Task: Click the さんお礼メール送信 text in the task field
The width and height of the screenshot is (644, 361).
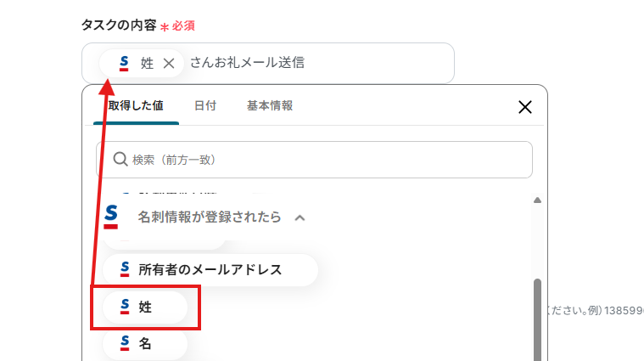Action: 247,63
